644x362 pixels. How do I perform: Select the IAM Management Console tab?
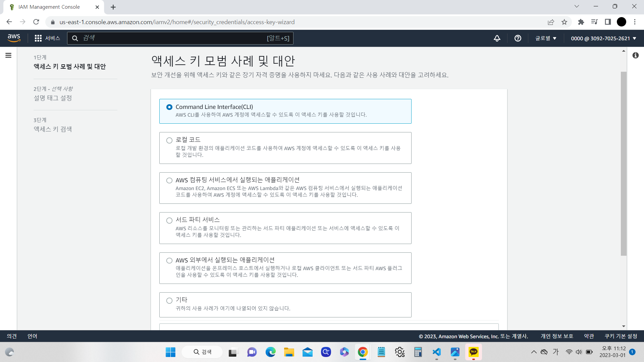54,7
